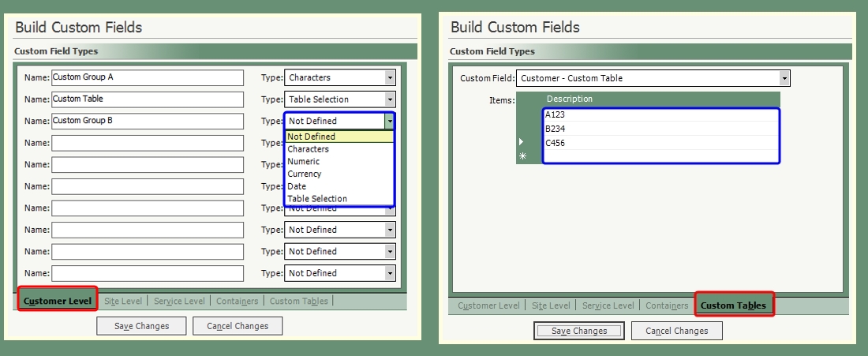The width and height of the screenshot is (868, 356).
Task: Select the highlighted Not Defined list option
Action: tap(339, 137)
